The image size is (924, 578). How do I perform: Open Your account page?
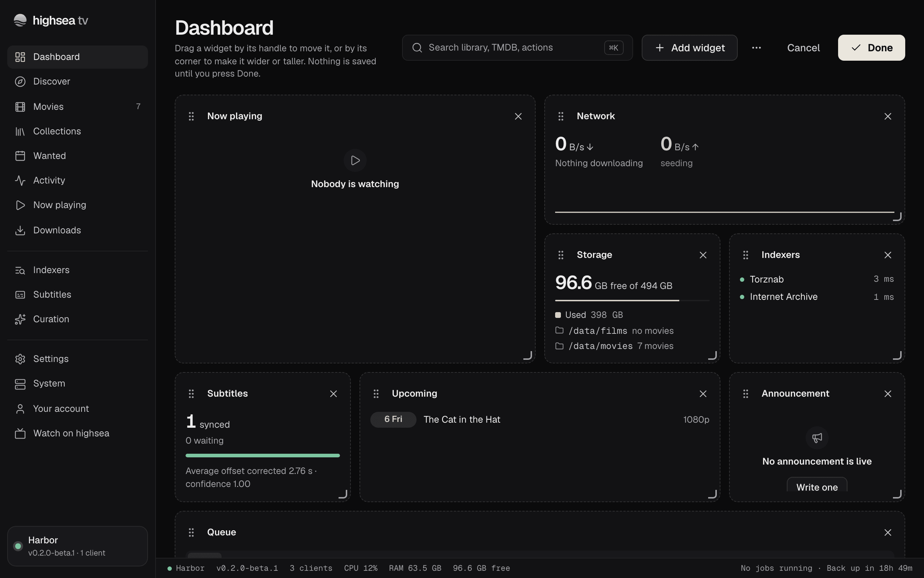78,409
